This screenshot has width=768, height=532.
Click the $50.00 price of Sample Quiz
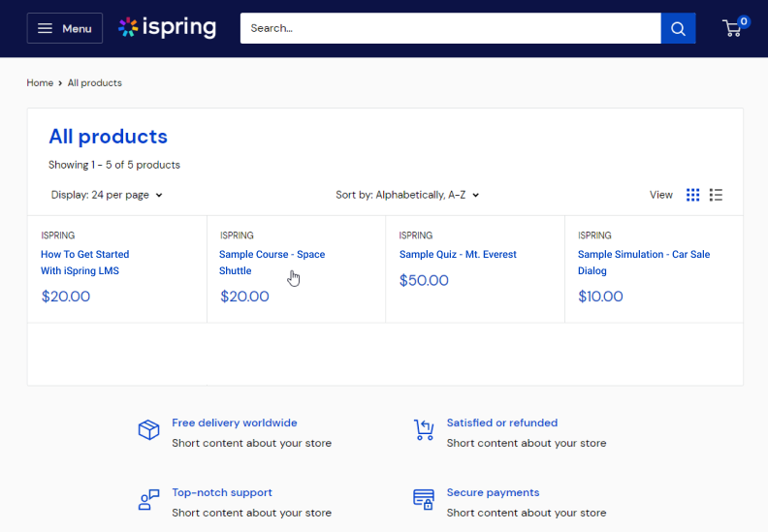coord(424,280)
